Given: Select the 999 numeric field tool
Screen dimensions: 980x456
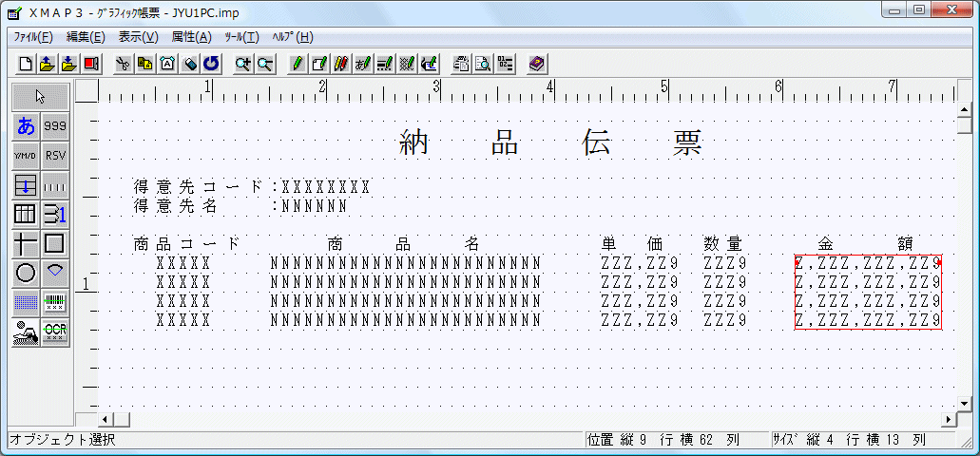Looking at the screenshot, I should 55,126.
